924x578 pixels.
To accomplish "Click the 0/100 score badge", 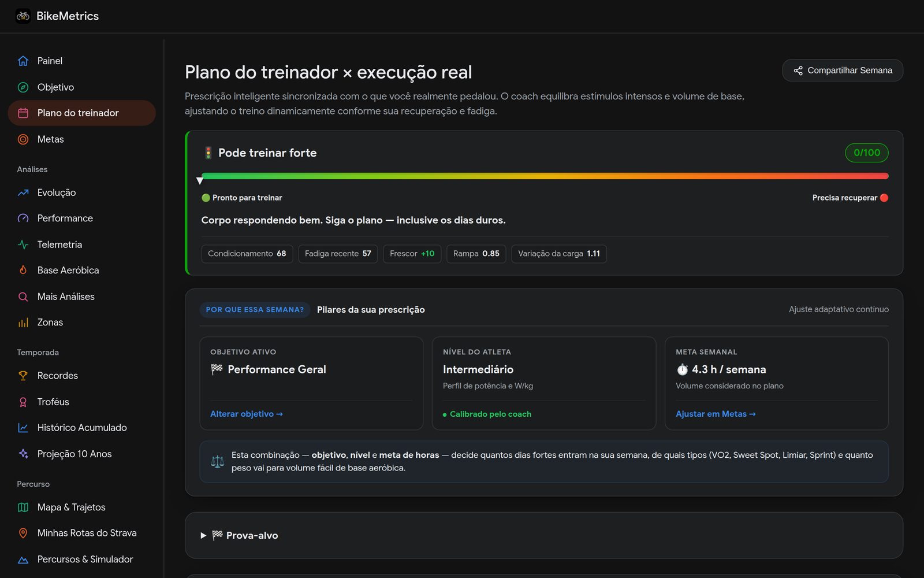I will (x=867, y=153).
